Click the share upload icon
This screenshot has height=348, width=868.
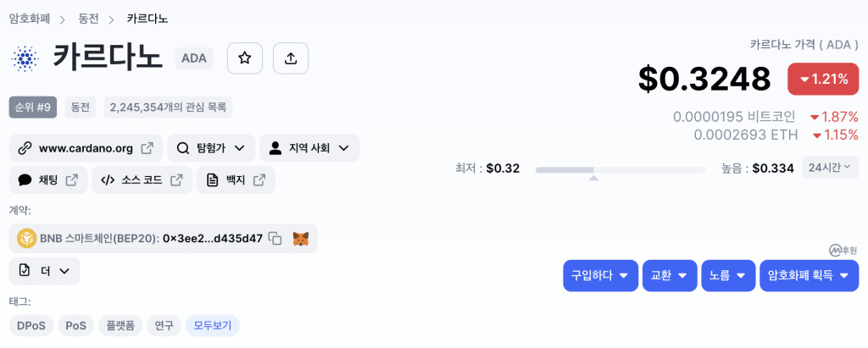point(291,58)
